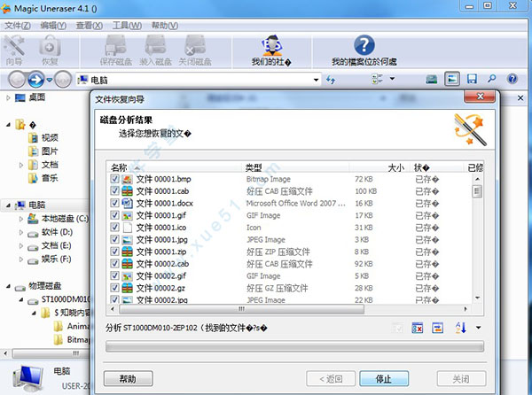The image size is (532, 395).
Task: Click the Save Disk (保存磁盘) icon
Action: pyautogui.click(x=115, y=50)
